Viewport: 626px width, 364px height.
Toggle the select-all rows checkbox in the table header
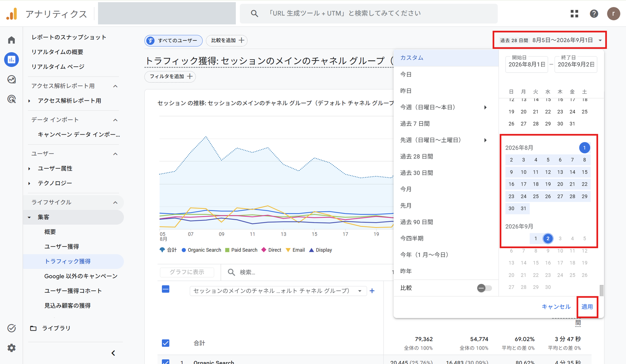coord(166,289)
